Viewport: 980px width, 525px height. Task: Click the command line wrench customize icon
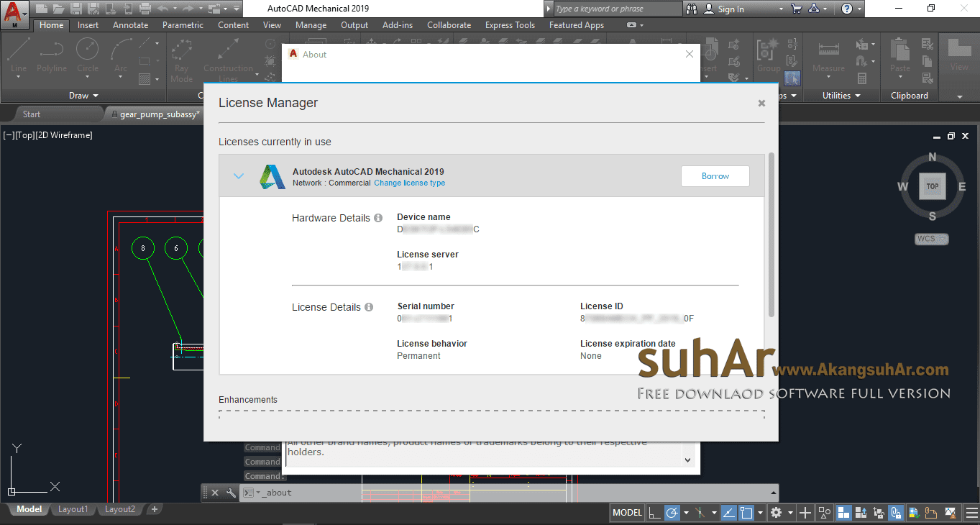click(231, 493)
